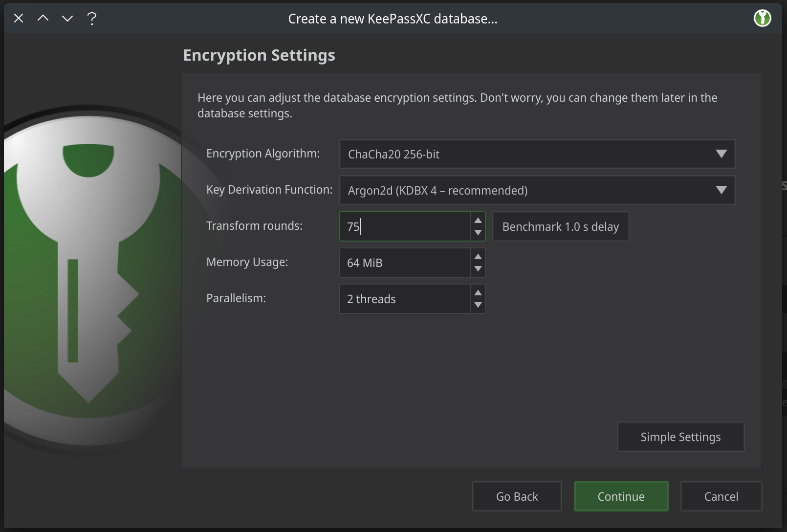Image resolution: width=787 pixels, height=532 pixels.
Task: Increase Memory Usage with its up arrow
Action: pos(478,256)
